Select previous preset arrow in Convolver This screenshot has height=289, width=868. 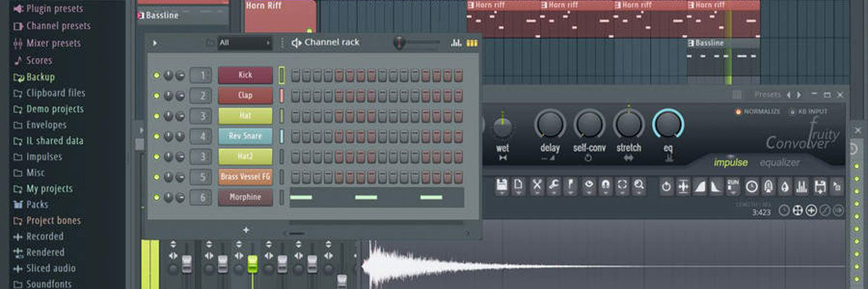pos(789,95)
